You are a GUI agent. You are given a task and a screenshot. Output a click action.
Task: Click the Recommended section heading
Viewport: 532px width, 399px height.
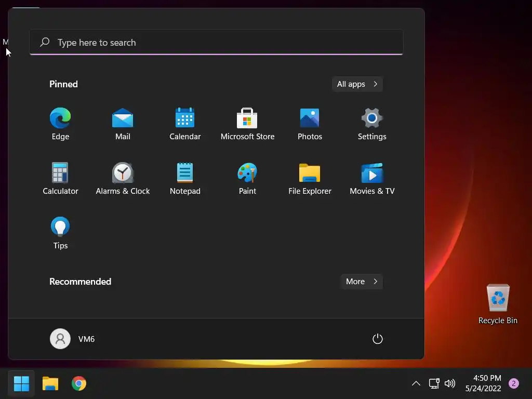[x=80, y=281]
